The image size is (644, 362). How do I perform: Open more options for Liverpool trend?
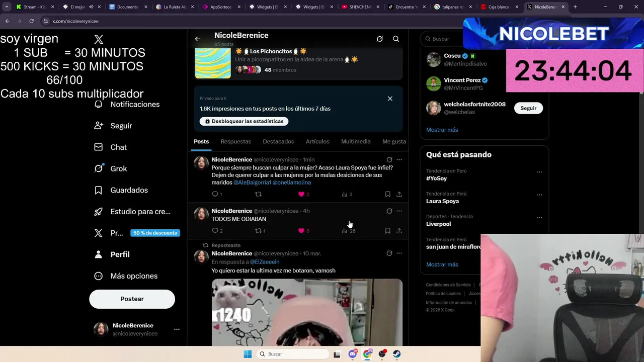pos(539,218)
